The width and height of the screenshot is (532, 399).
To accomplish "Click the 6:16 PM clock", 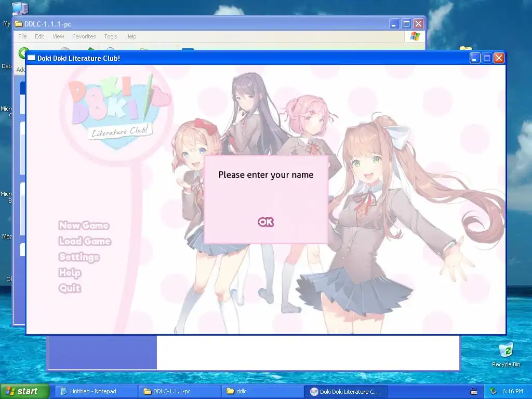I will (x=513, y=391).
